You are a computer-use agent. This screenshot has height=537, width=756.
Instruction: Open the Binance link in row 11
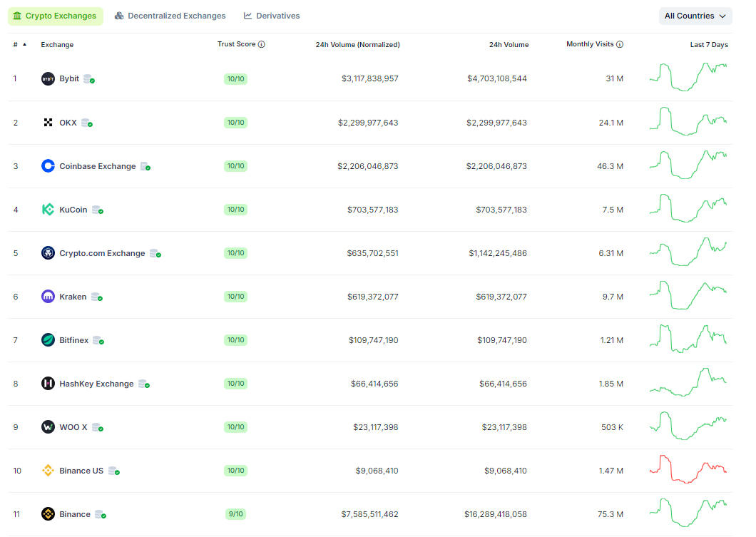pos(75,514)
